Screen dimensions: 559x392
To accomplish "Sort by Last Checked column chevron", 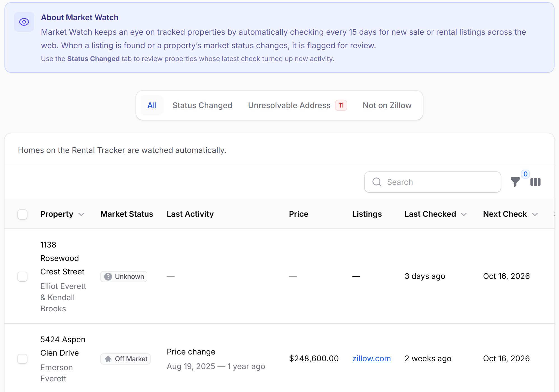I will pyautogui.click(x=464, y=214).
